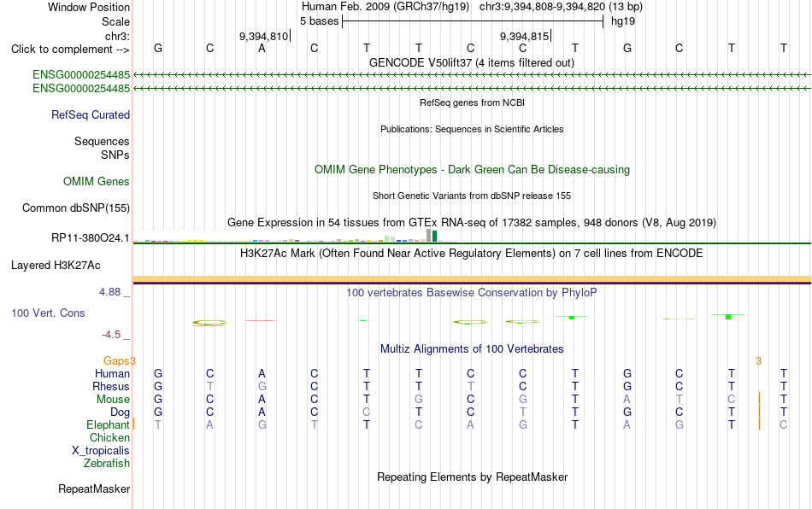Click the upper ENSG00000254485 gene label
Image resolution: width=812 pixels, height=509 pixels.
click(81, 74)
